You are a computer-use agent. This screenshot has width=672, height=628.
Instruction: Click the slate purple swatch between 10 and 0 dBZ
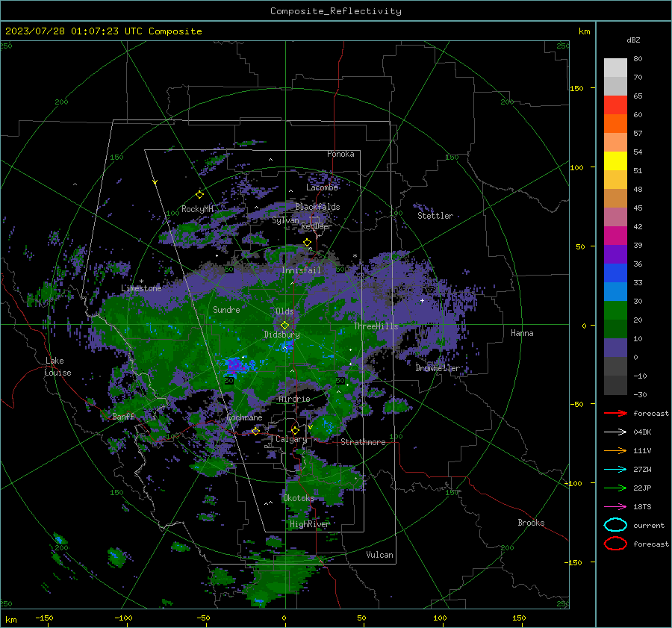click(x=615, y=348)
